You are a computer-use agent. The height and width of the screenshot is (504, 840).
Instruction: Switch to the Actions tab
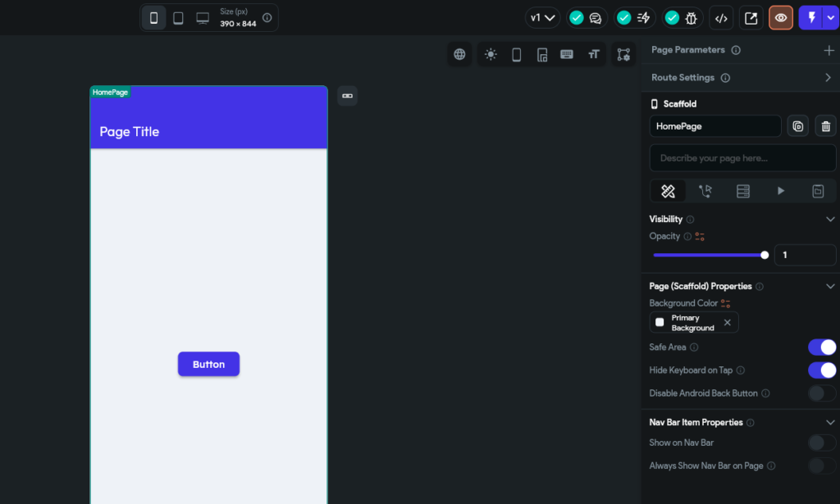(x=705, y=191)
